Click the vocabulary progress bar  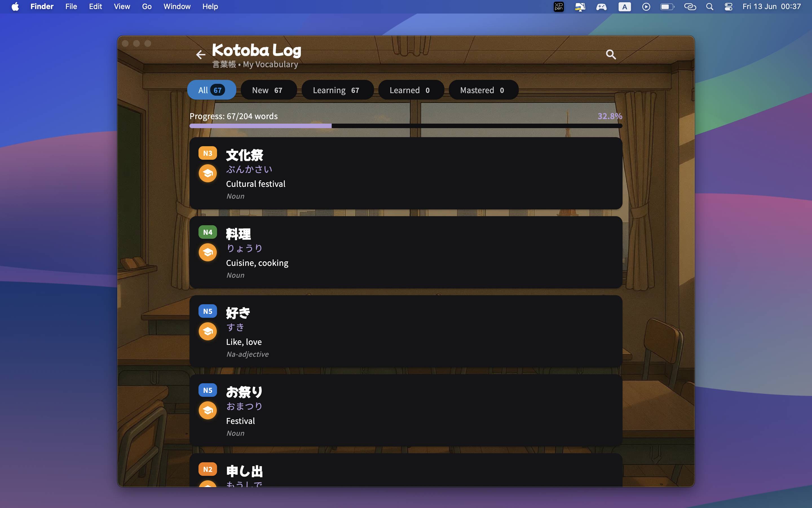click(x=406, y=126)
